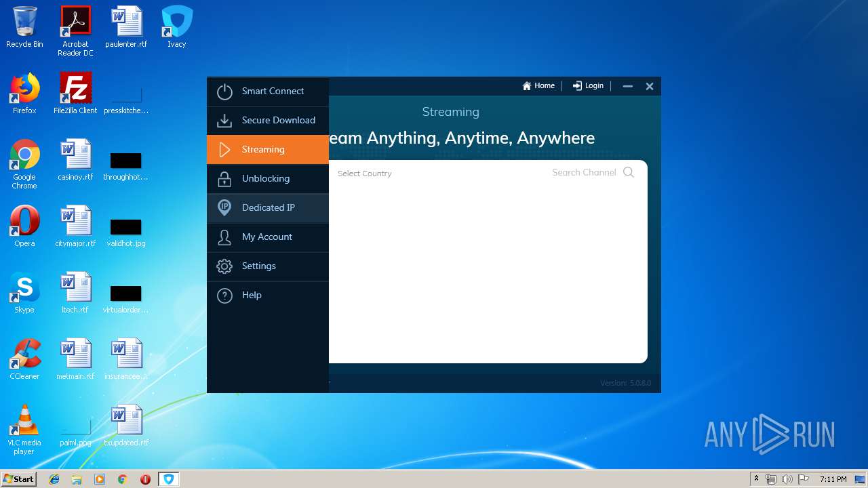Click the network tray icon
The width and height of the screenshot is (868, 488).
click(771, 479)
